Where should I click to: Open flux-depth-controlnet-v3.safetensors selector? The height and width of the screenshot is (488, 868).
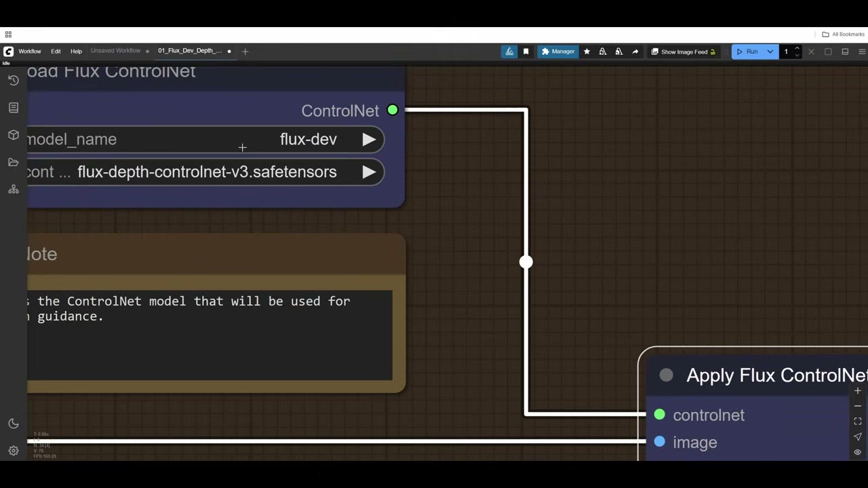coord(206,172)
